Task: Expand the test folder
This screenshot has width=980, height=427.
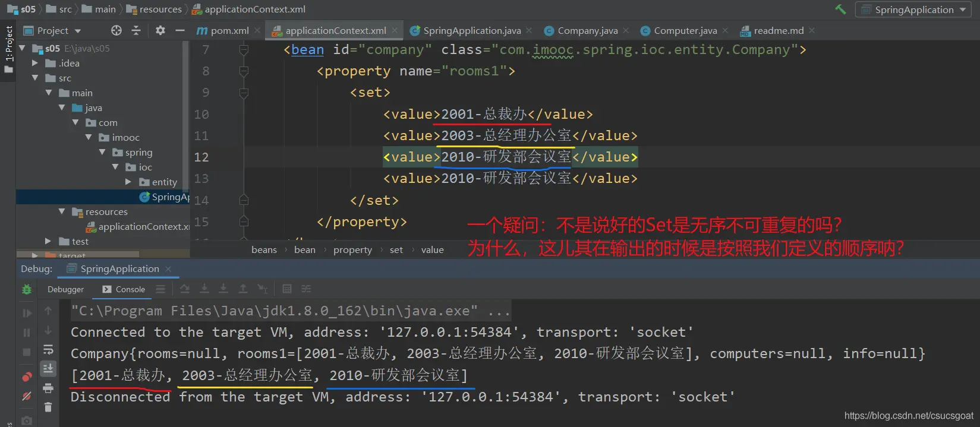Action: [x=48, y=241]
